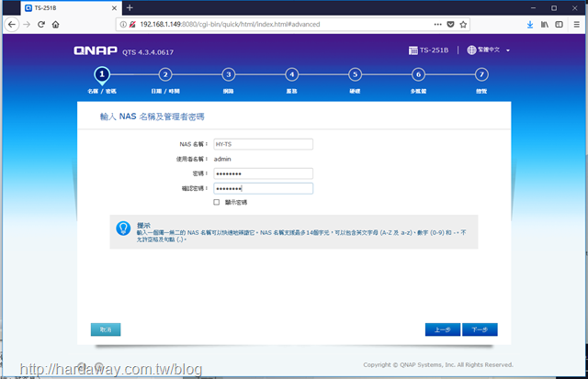Enable the show password checkbox
Viewport: 588px width, 379px height.
point(217,202)
